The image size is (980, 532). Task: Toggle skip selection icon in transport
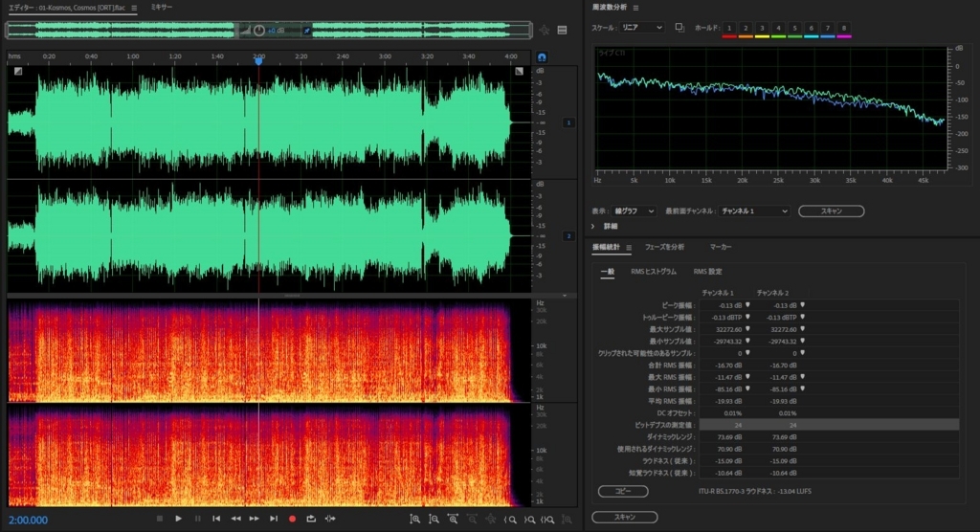[x=330, y=519]
